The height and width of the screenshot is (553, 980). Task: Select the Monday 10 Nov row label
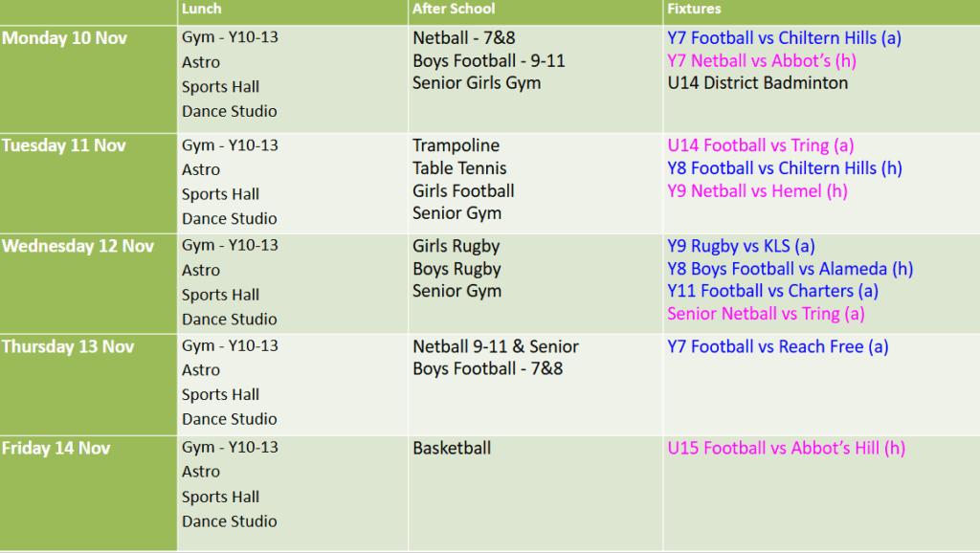[x=64, y=38]
